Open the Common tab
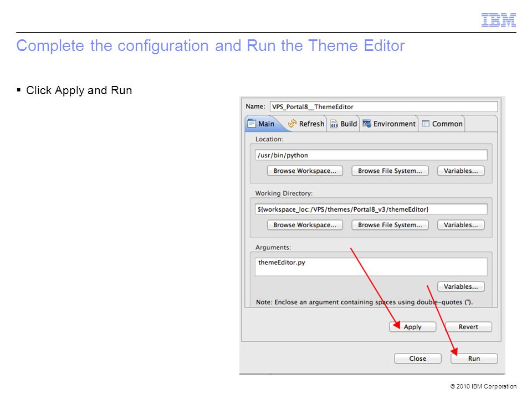Viewport: 532px width, 399px height. 442,124
